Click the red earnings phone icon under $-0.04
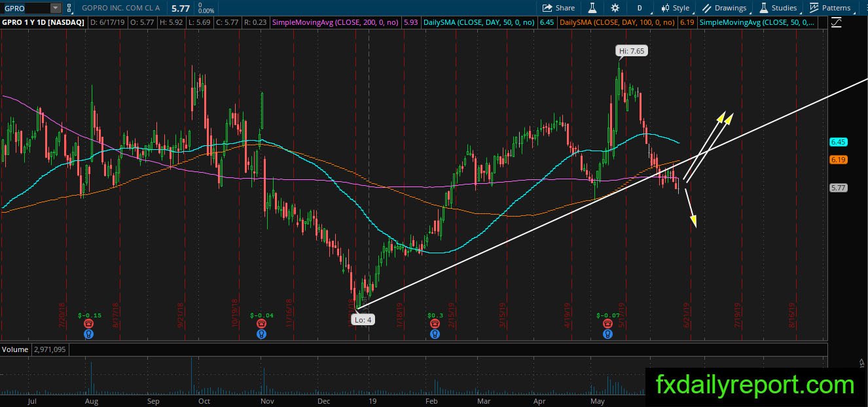The image size is (868, 407). pyautogui.click(x=262, y=323)
